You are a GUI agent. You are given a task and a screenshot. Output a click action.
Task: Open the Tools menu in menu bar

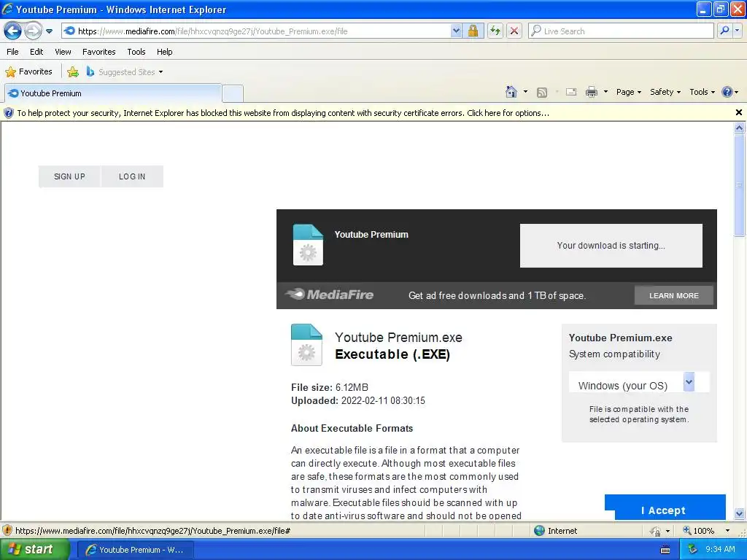pyautogui.click(x=136, y=52)
